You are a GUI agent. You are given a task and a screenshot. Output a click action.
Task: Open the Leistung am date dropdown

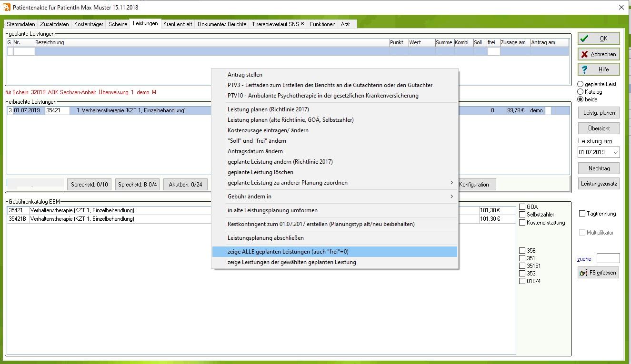click(x=616, y=152)
